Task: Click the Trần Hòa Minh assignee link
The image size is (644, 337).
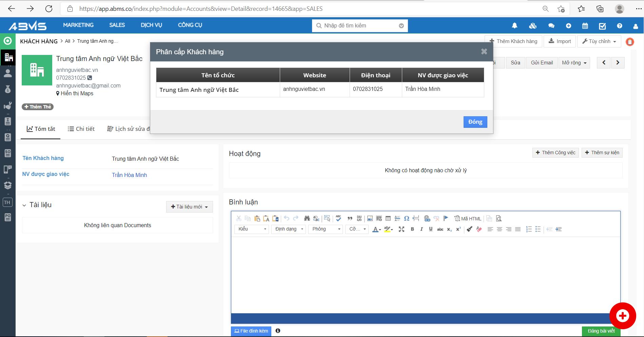Action: 129,175
